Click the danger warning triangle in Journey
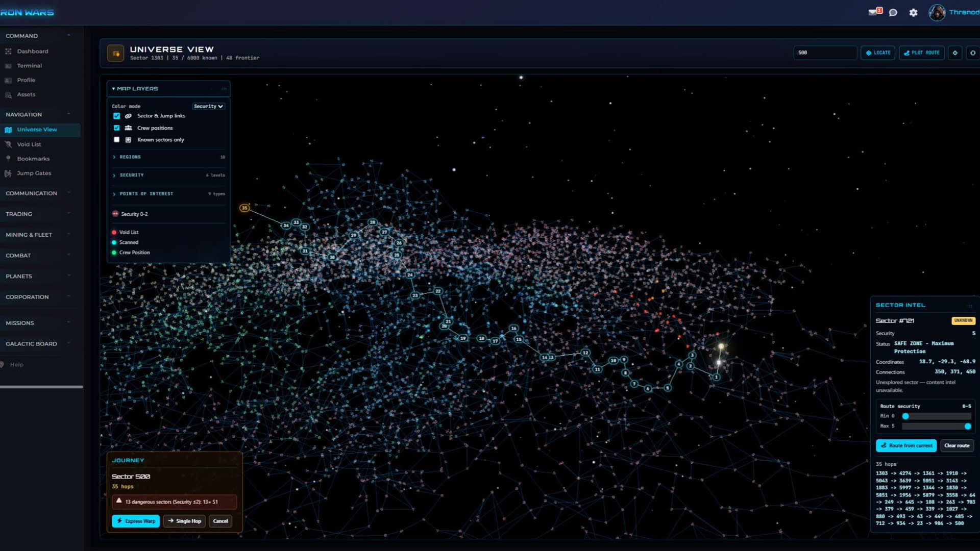This screenshot has width=980, height=551. coord(119,501)
